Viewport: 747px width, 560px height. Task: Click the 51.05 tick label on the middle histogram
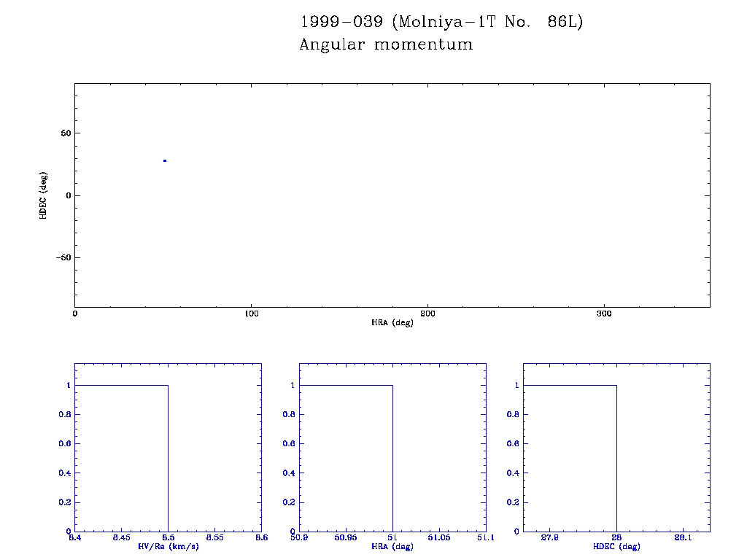pos(439,537)
